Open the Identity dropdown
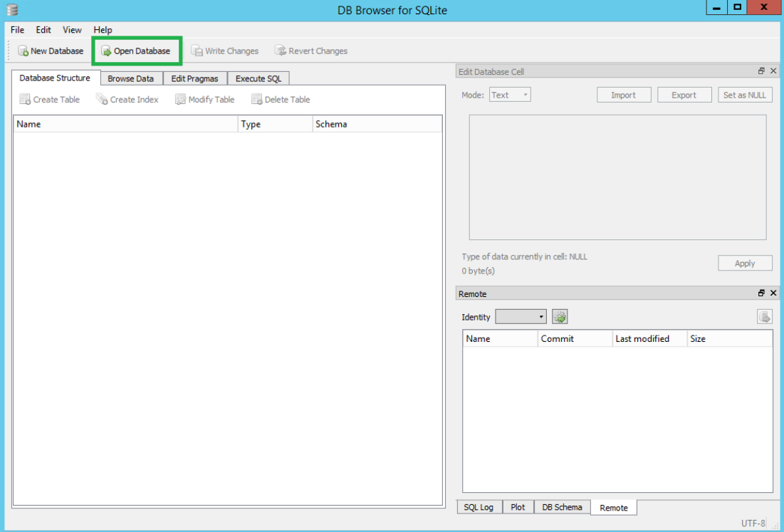The image size is (784, 532). pos(521,316)
